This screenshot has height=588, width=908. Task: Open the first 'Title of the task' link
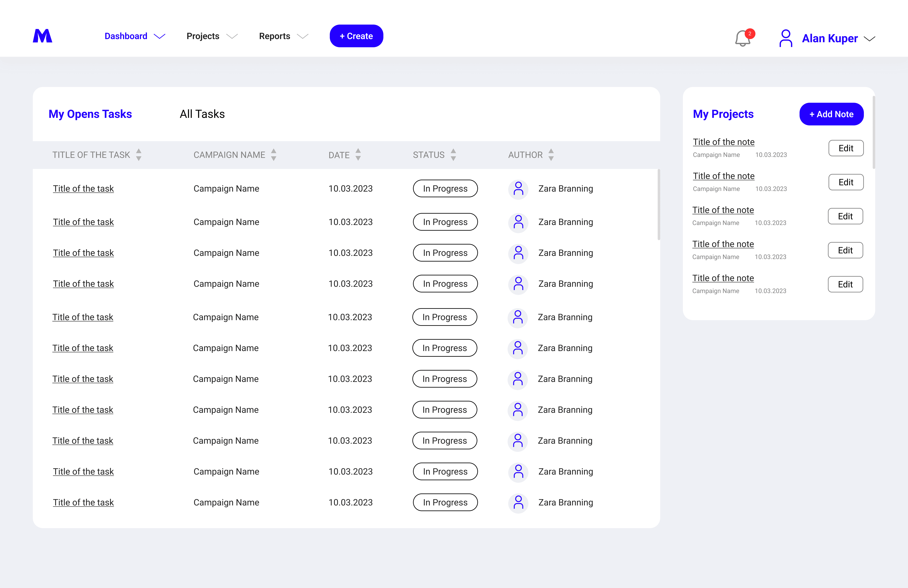[83, 188]
